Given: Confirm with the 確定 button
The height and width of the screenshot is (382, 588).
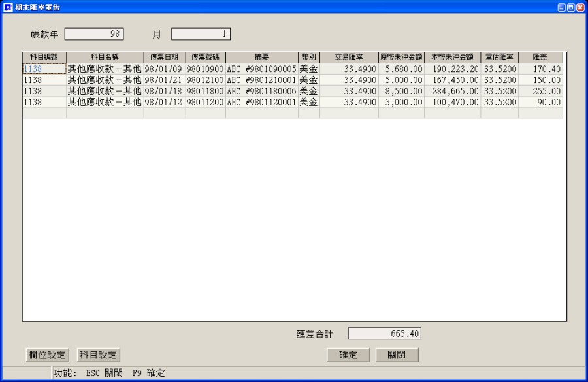Looking at the screenshot, I should 348,355.
